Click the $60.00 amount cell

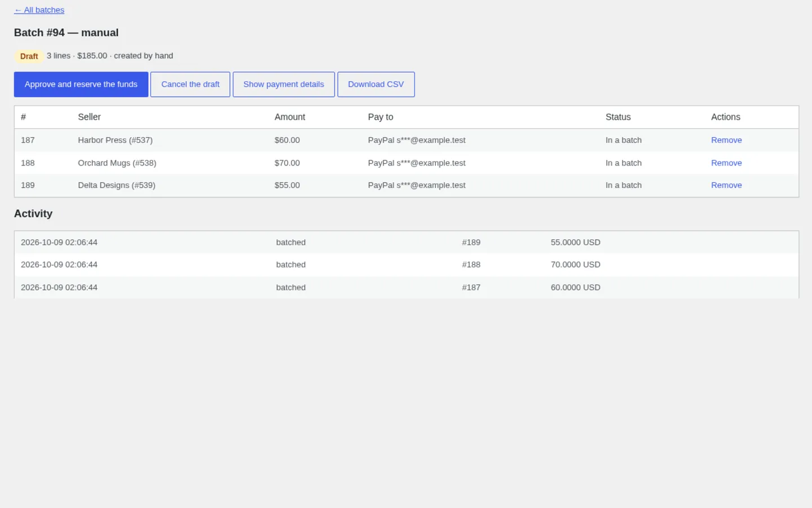[287, 140]
